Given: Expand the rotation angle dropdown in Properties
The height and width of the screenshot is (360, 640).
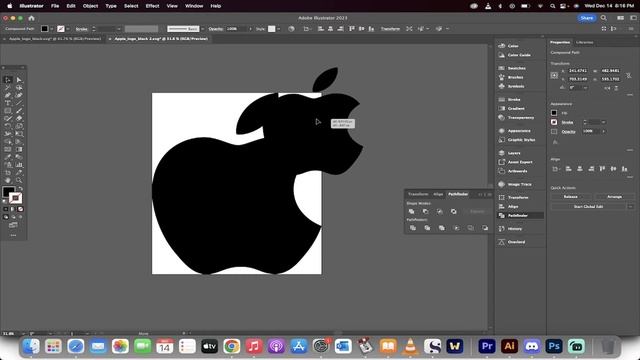Looking at the screenshot, I should (585, 88).
